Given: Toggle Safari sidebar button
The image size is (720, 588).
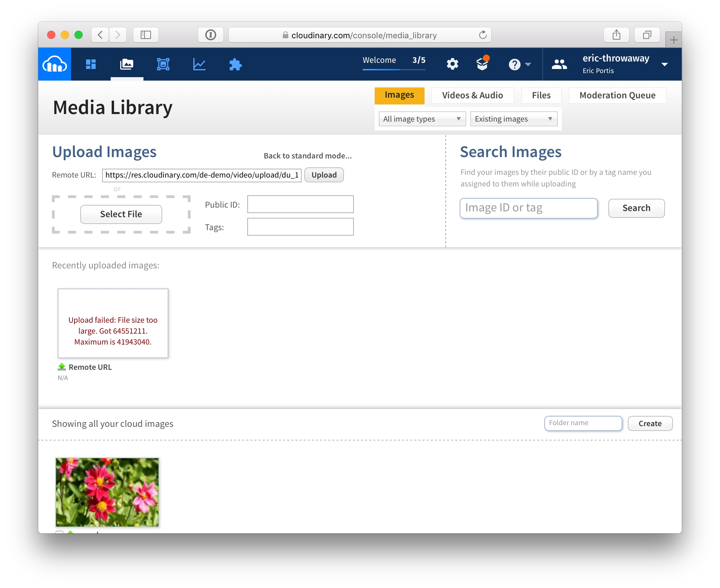Looking at the screenshot, I should 146,35.
